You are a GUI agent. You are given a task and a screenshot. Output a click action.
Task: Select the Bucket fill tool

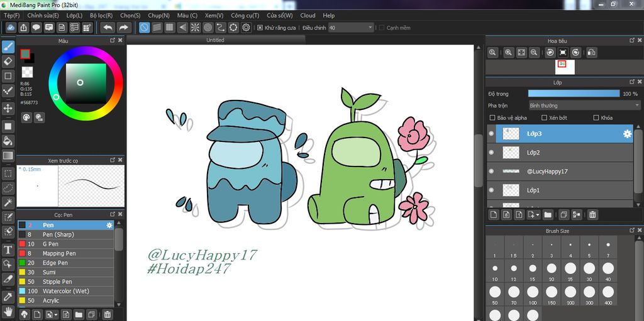[x=8, y=141]
